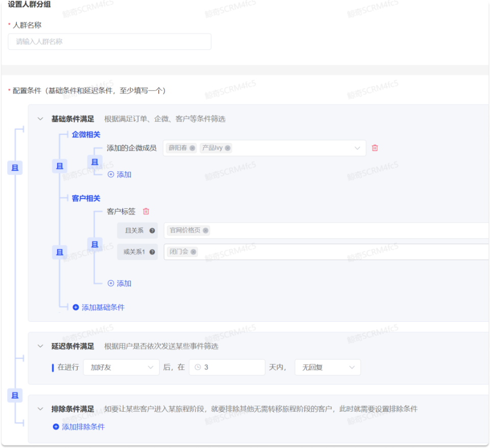Remove the 官网价格页 tag
This screenshot has width=490, height=448.
tap(205, 230)
